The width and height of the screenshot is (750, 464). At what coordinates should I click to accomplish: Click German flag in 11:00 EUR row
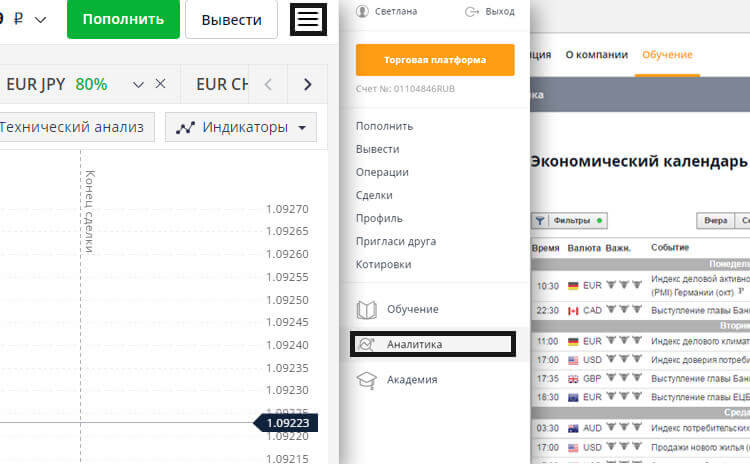(573, 342)
